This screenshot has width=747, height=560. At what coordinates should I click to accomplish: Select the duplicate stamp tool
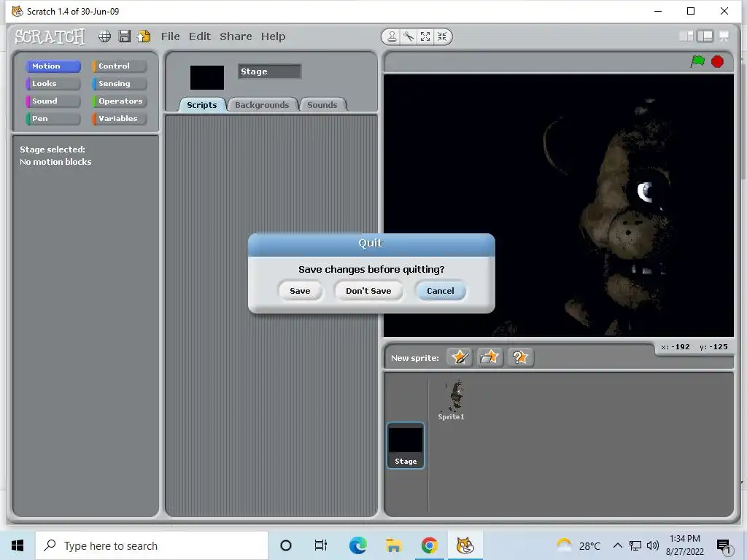point(392,36)
